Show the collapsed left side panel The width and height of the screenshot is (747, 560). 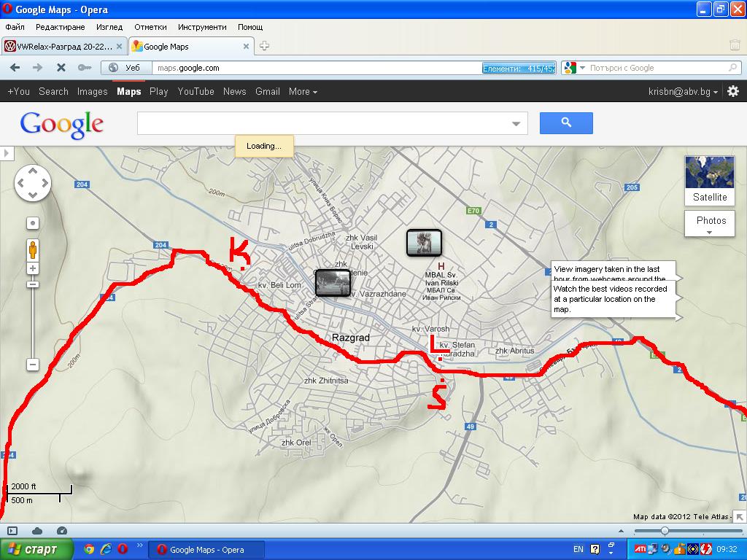6,153
